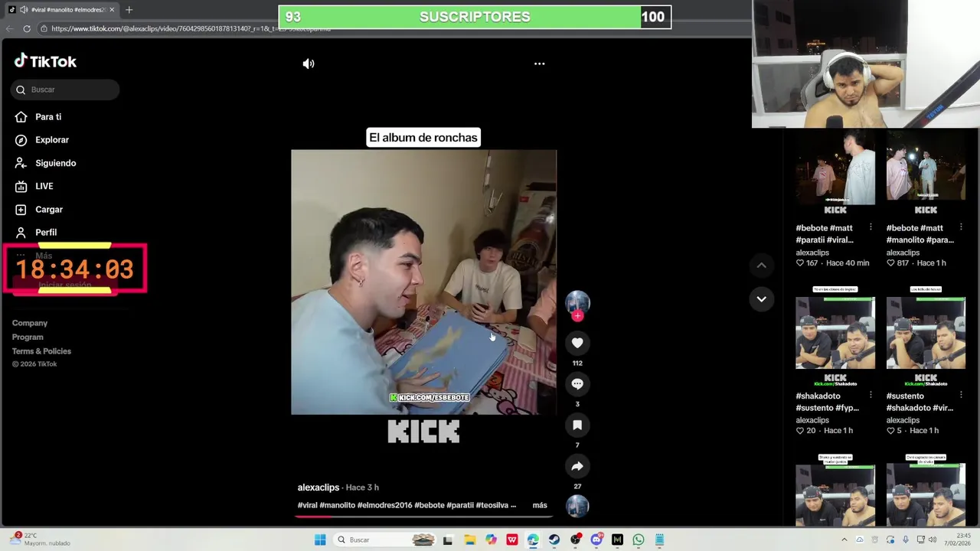980x551 pixels.
Task: Open the #sustento #shakadoto #vir video thumbnail
Action: [926, 337]
